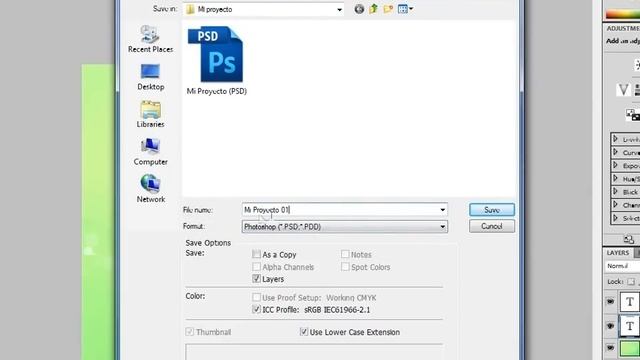
Task: Click the disabled Spot Colors checkbox
Action: click(x=345, y=267)
